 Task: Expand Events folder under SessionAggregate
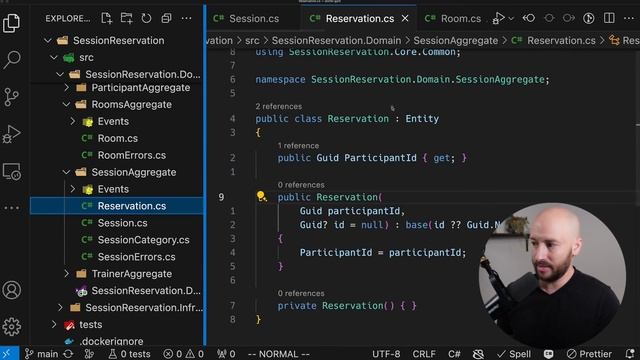click(x=73, y=189)
